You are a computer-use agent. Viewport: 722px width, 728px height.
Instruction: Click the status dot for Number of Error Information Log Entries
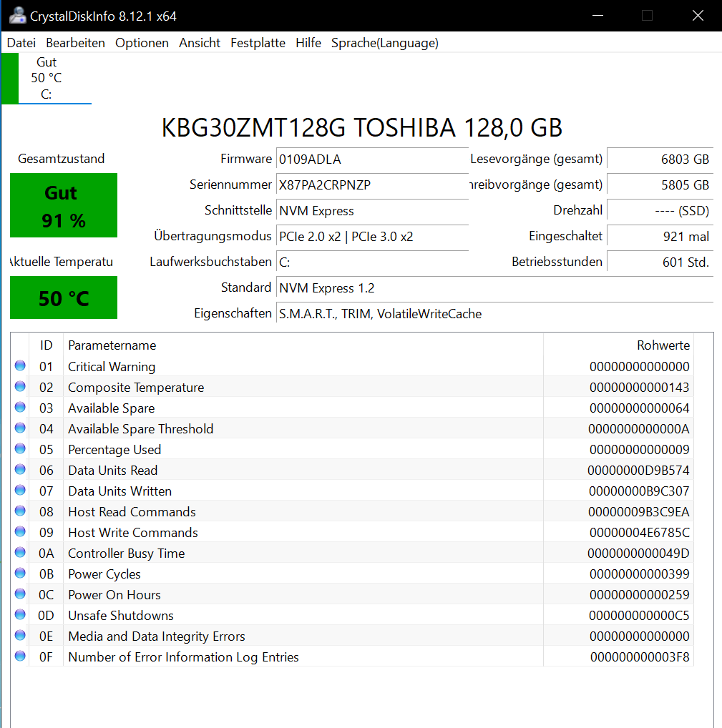pyautogui.click(x=20, y=656)
